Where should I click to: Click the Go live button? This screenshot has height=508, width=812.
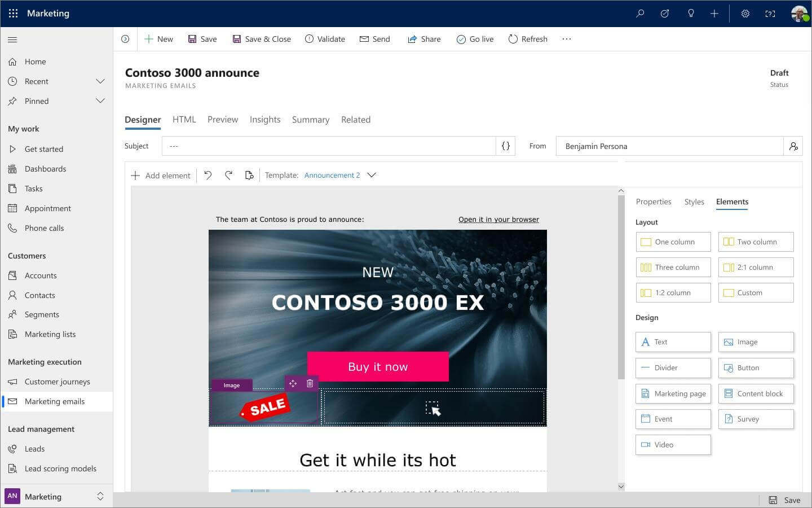point(475,39)
